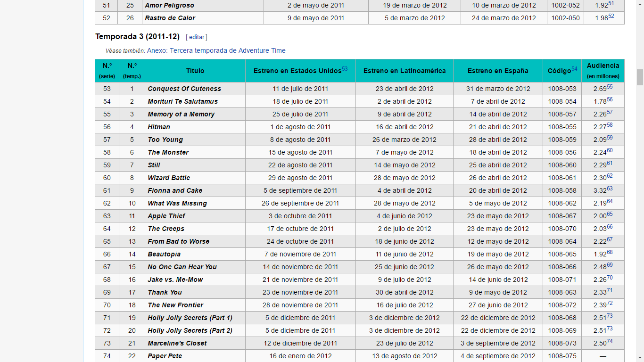Click the date '16 de enero de 2012'

click(300, 356)
